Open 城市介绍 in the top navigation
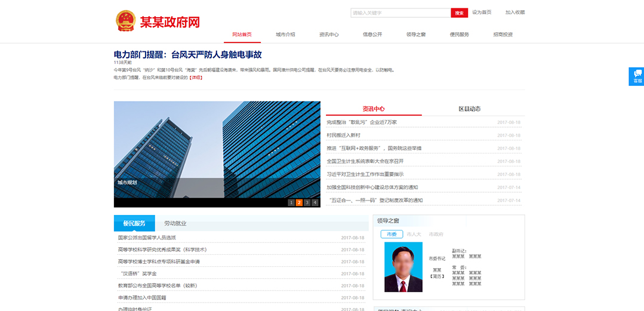 tap(285, 35)
